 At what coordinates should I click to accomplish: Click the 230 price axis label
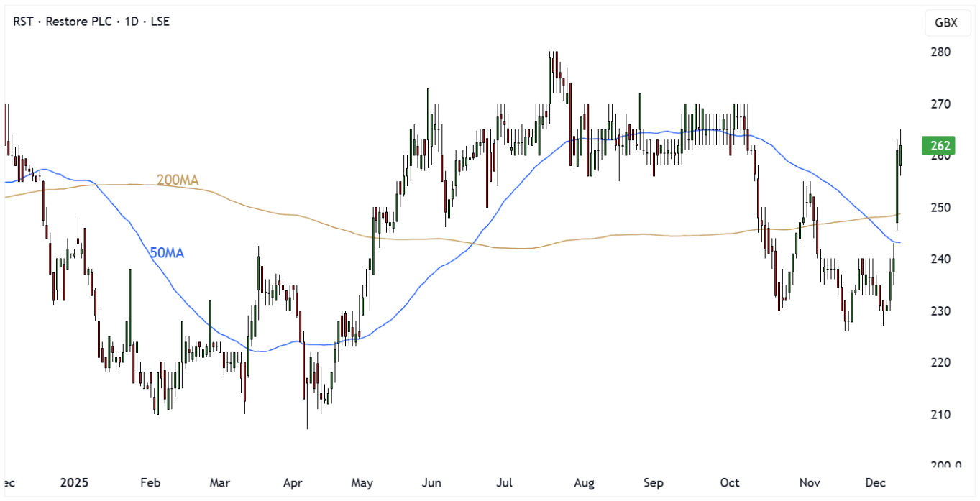(940, 311)
